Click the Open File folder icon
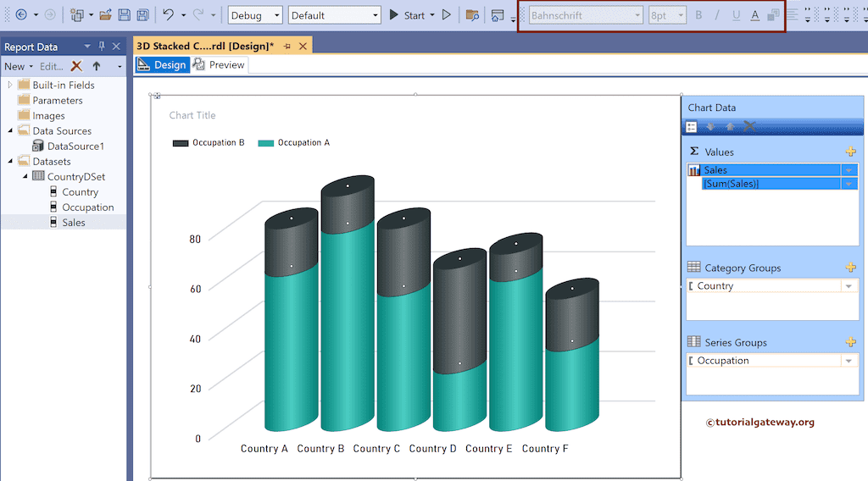Image resolution: width=868 pixels, height=481 pixels. click(x=105, y=15)
